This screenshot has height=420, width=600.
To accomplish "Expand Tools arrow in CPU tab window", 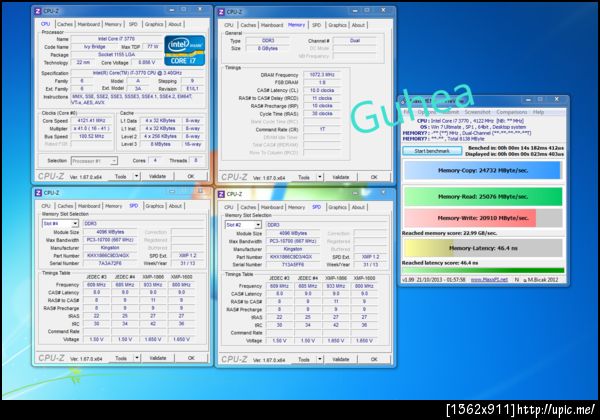I will 136,176.
